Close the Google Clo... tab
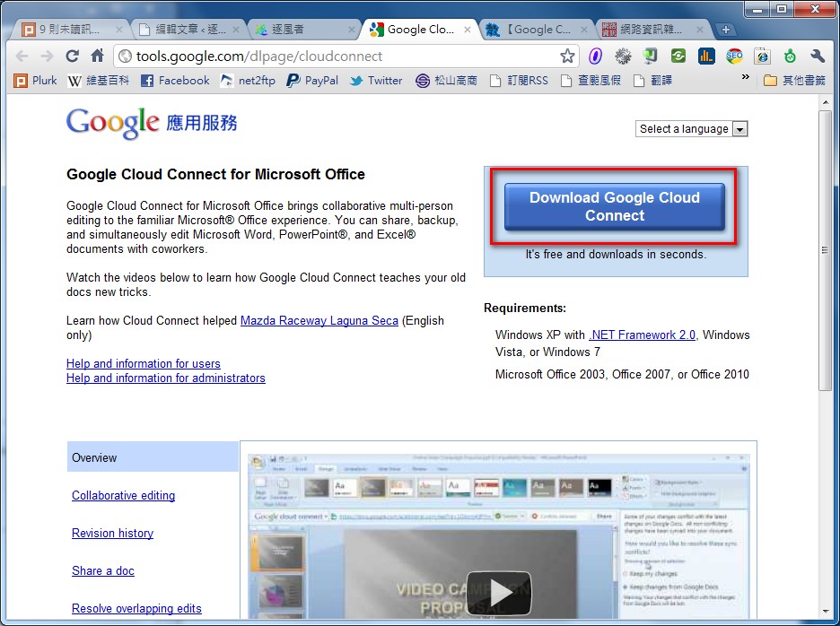 (468, 30)
